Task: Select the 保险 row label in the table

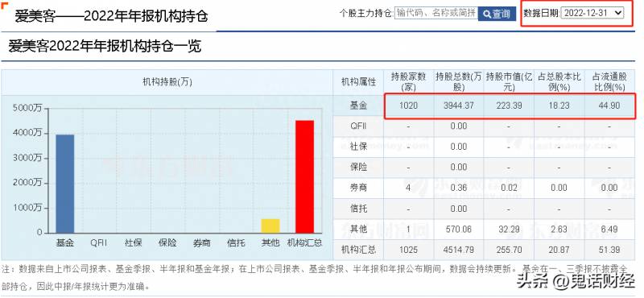Action: 358,168
